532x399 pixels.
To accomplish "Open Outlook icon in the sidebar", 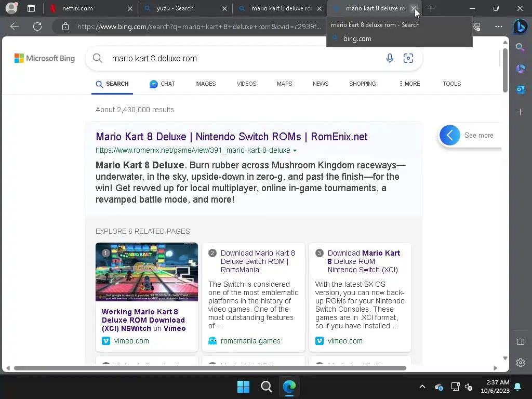I will (521, 89).
